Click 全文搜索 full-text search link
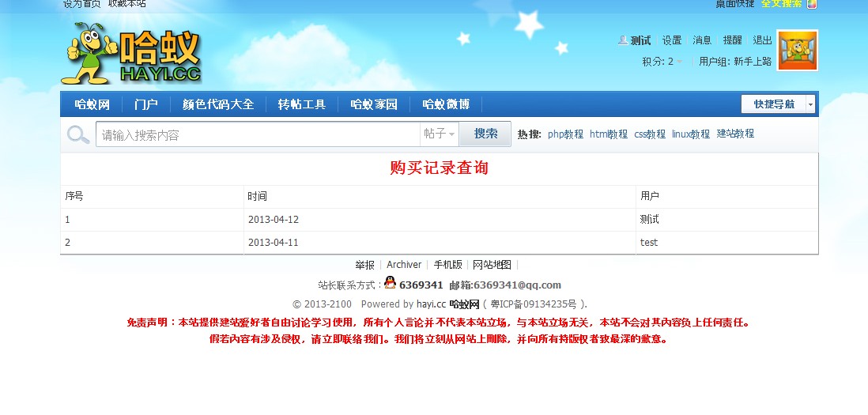The image size is (868, 415). click(781, 4)
